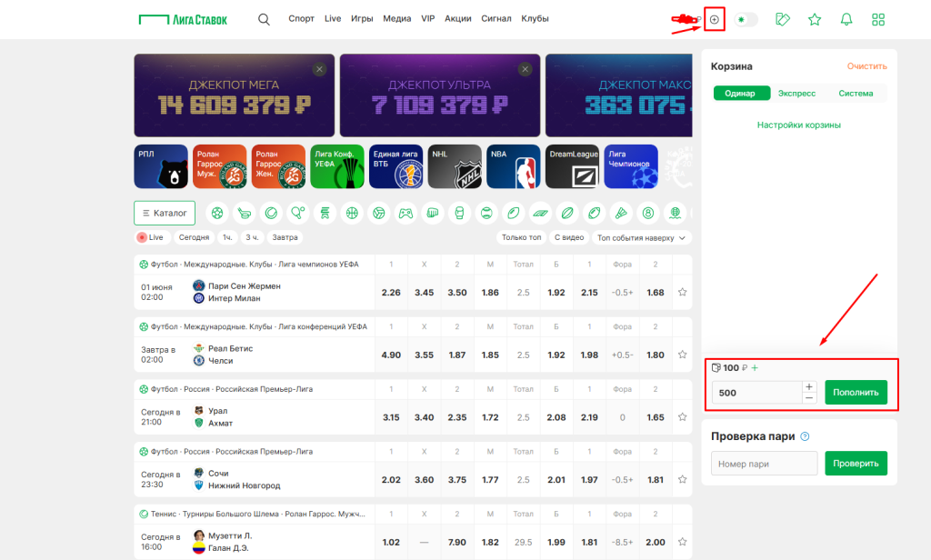Expand 'Топ события наверху' dropdown
Viewport: 931px width, 560px height.
point(641,237)
